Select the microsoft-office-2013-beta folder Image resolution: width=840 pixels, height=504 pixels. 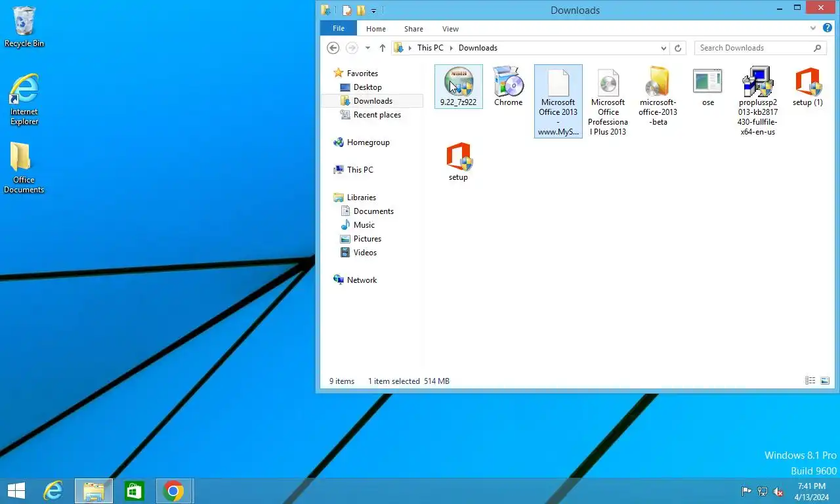click(658, 96)
